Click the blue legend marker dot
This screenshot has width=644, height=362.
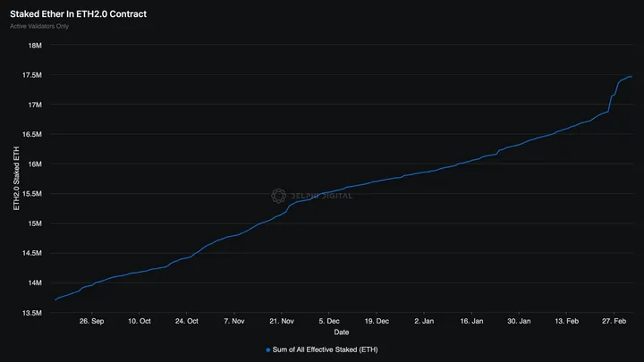267,349
